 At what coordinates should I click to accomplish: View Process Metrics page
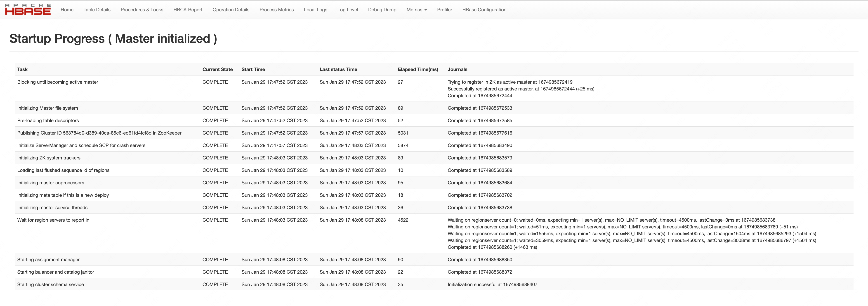(276, 10)
